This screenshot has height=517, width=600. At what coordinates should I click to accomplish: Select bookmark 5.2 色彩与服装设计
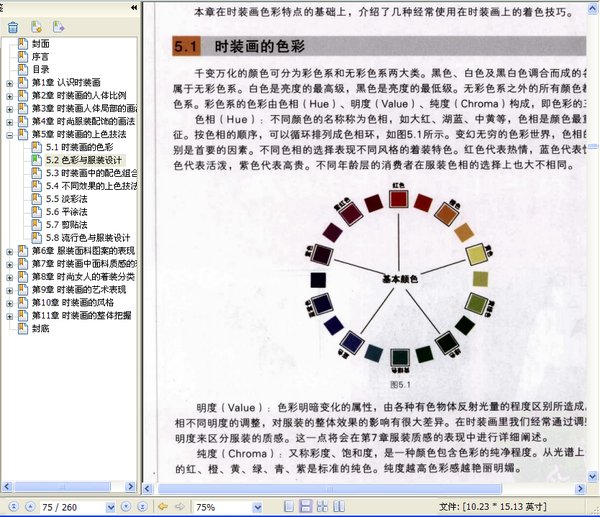tap(84, 160)
